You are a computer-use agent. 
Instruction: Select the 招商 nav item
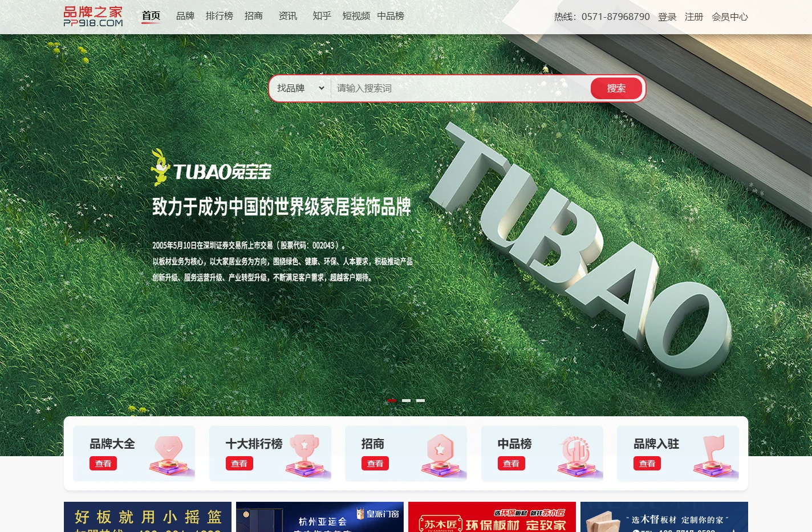click(x=254, y=16)
